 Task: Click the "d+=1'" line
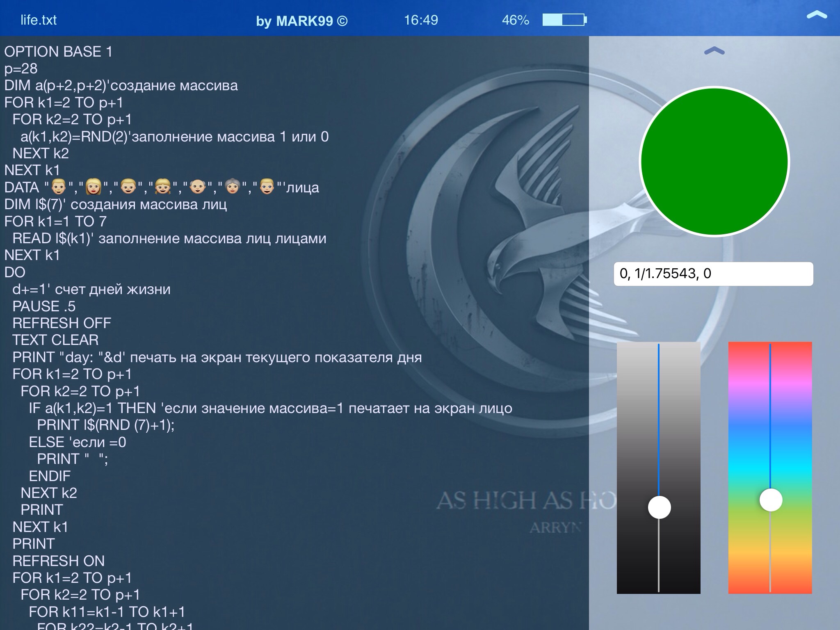pyautogui.click(x=91, y=289)
